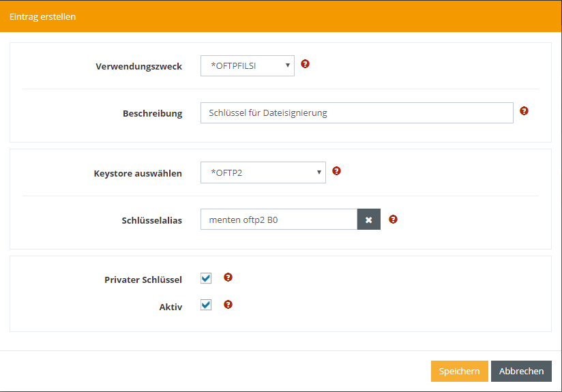Open help icon next to Verwendungszweck dropdown
Viewport: 562px width, 392px height.
tap(305, 64)
